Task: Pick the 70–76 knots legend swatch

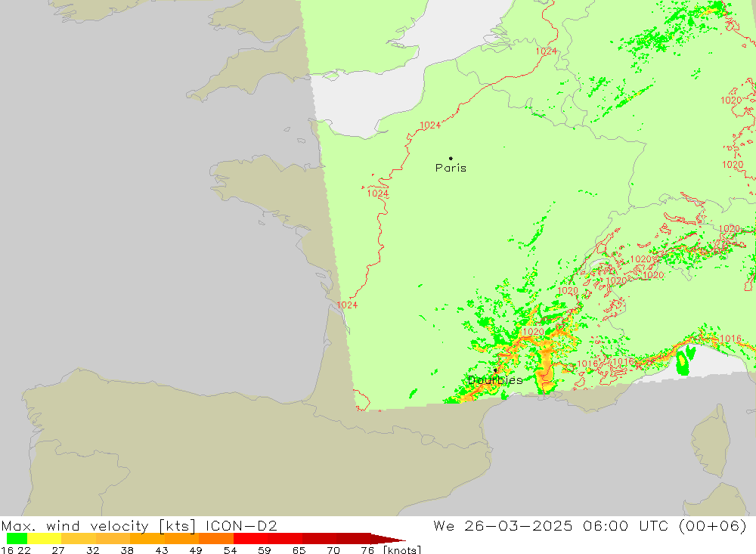Action: click(x=353, y=539)
